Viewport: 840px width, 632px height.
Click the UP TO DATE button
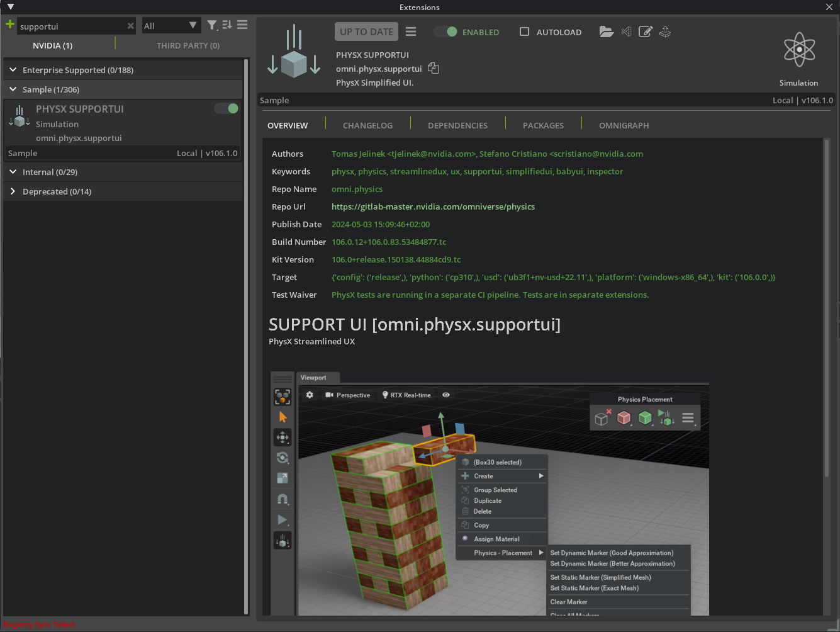(x=366, y=31)
